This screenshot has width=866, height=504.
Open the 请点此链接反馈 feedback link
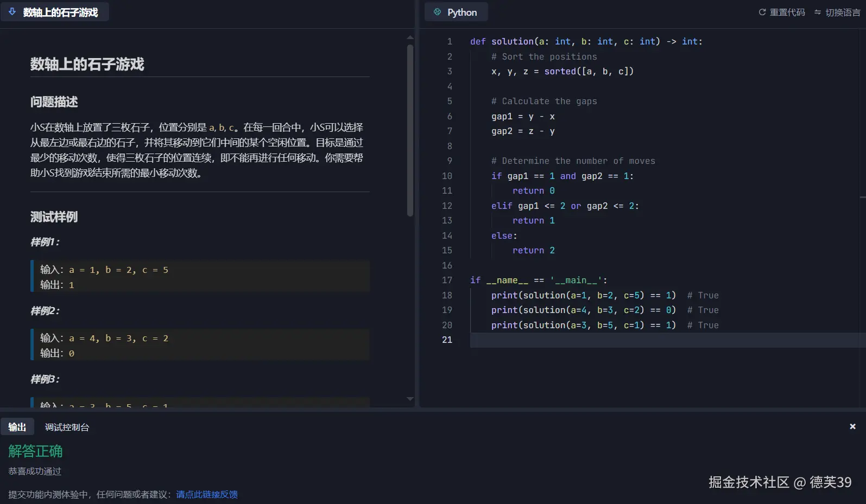click(207, 494)
